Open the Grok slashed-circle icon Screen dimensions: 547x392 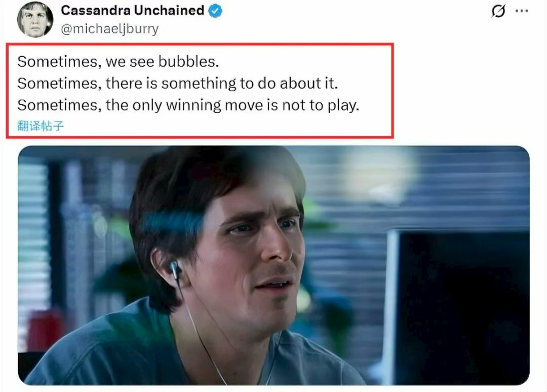pos(498,11)
